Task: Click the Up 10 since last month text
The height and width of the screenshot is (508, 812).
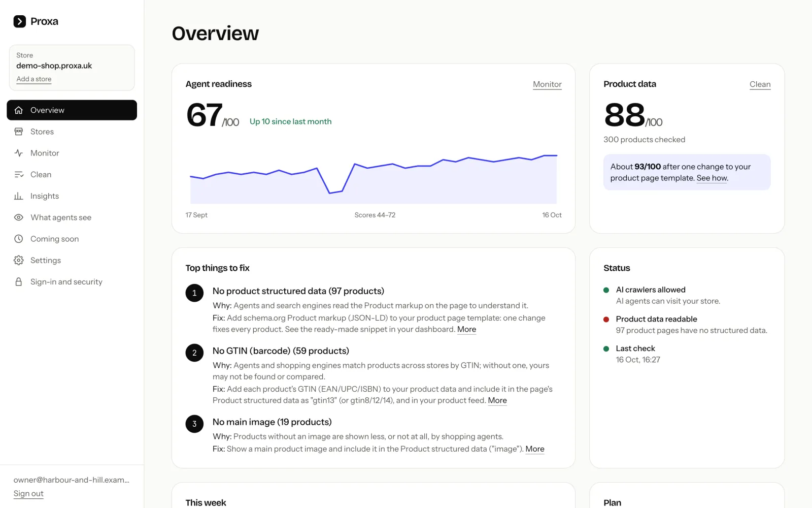Action: pos(290,122)
